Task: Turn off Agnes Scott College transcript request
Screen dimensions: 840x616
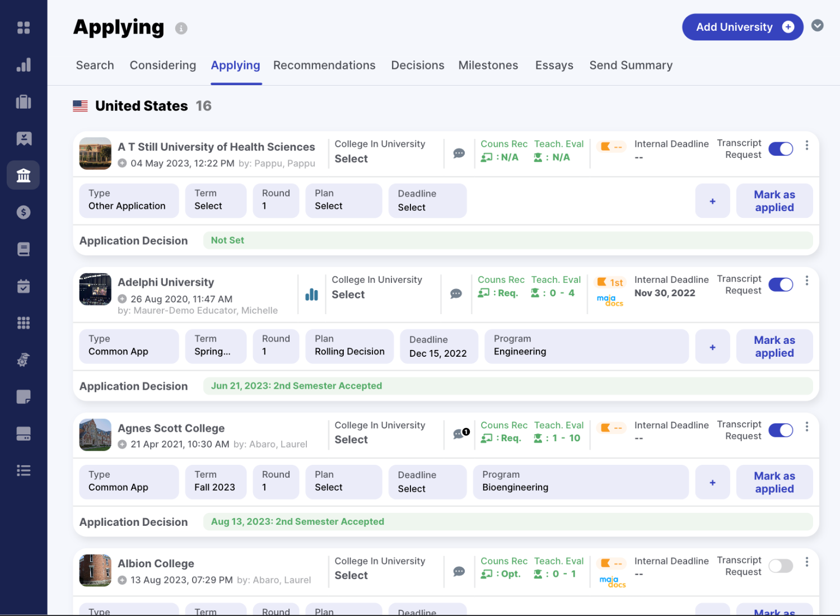Action: [781, 430]
